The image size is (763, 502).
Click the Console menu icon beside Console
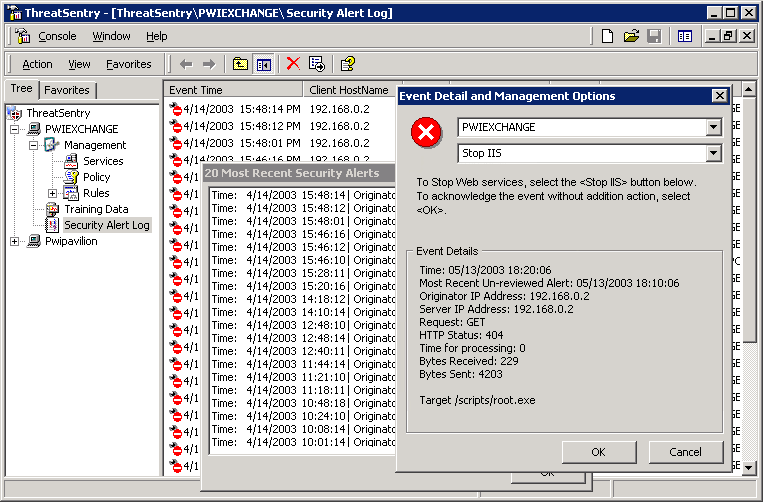click(x=22, y=36)
